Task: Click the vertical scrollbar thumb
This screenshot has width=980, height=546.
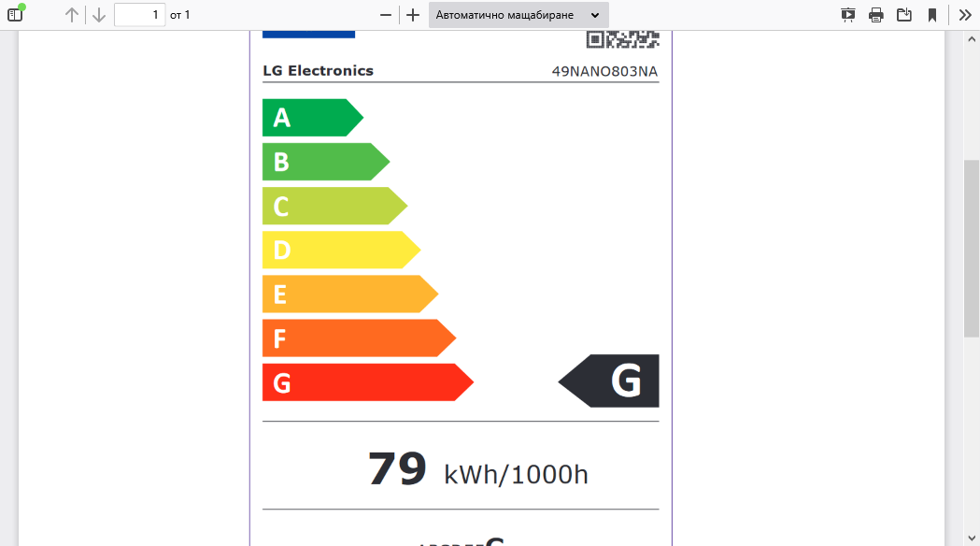Action: click(972, 249)
